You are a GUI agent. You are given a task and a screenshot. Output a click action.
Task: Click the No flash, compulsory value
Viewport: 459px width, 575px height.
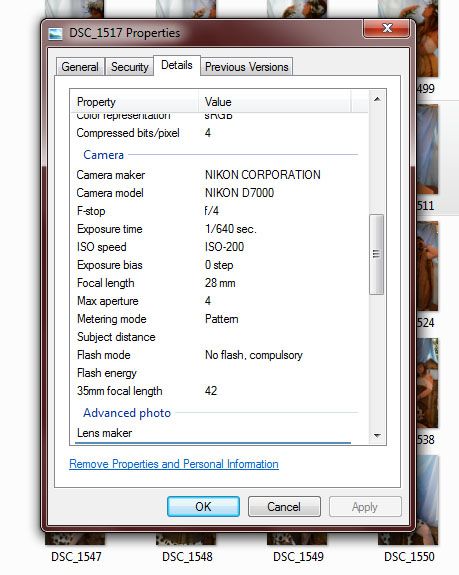(254, 355)
